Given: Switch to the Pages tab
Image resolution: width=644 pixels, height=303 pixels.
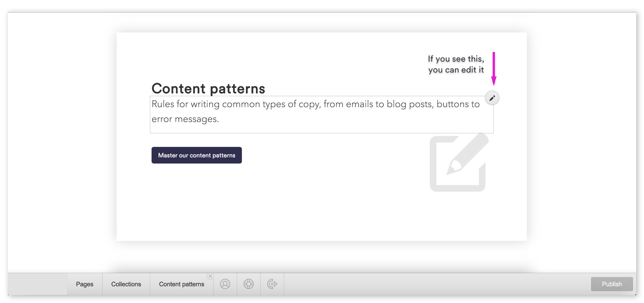Looking at the screenshot, I should 84,284.
